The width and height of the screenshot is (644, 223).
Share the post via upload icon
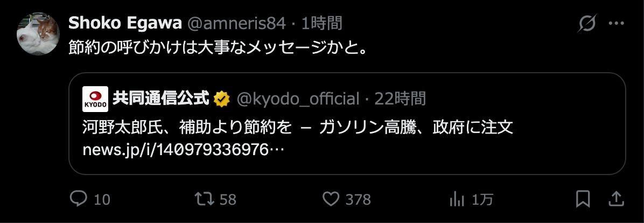615,199
